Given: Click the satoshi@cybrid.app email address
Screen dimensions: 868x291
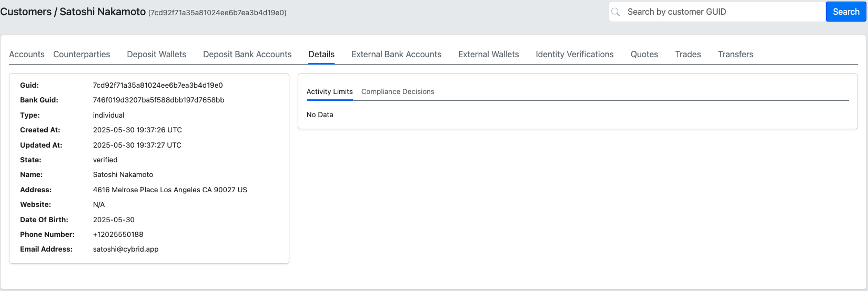Looking at the screenshot, I should (x=126, y=249).
